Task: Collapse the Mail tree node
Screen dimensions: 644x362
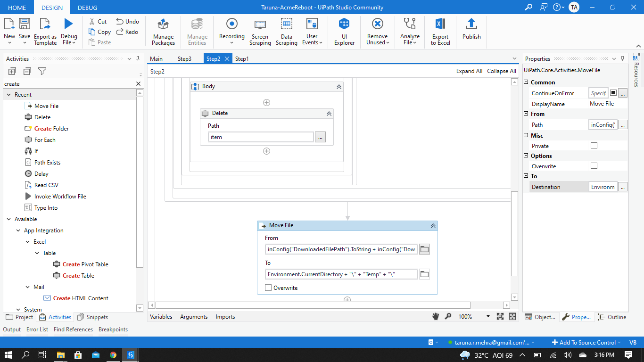Action: click(28, 287)
